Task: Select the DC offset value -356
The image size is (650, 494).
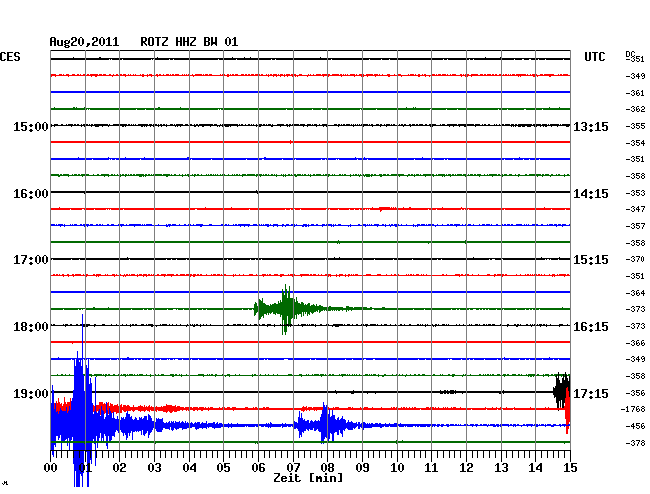Action: (x=635, y=393)
